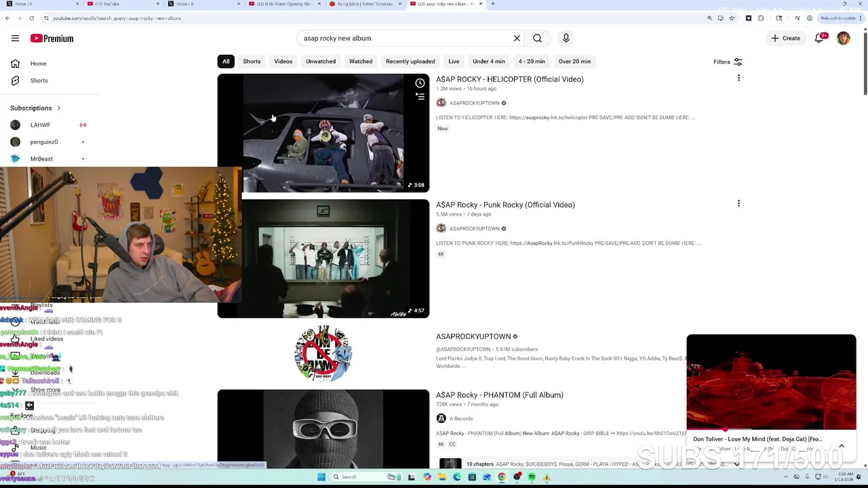The height and width of the screenshot is (488, 868).
Task: Go to Shorts in the sidebar
Action: 39,81
